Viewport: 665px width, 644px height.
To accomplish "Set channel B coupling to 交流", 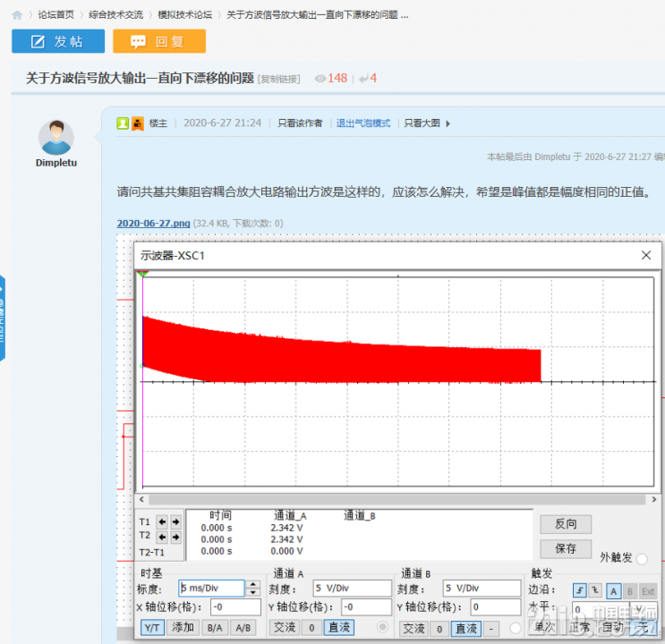I will 413,628.
